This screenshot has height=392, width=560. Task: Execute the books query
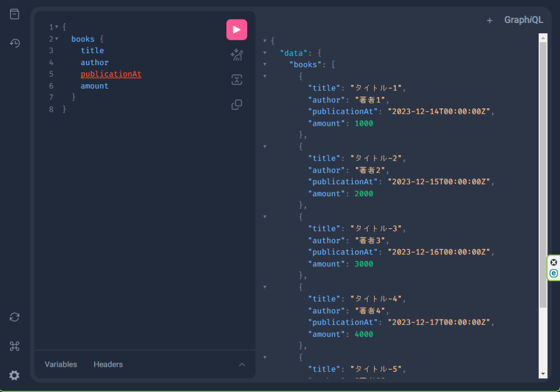[x=237, y=30]
